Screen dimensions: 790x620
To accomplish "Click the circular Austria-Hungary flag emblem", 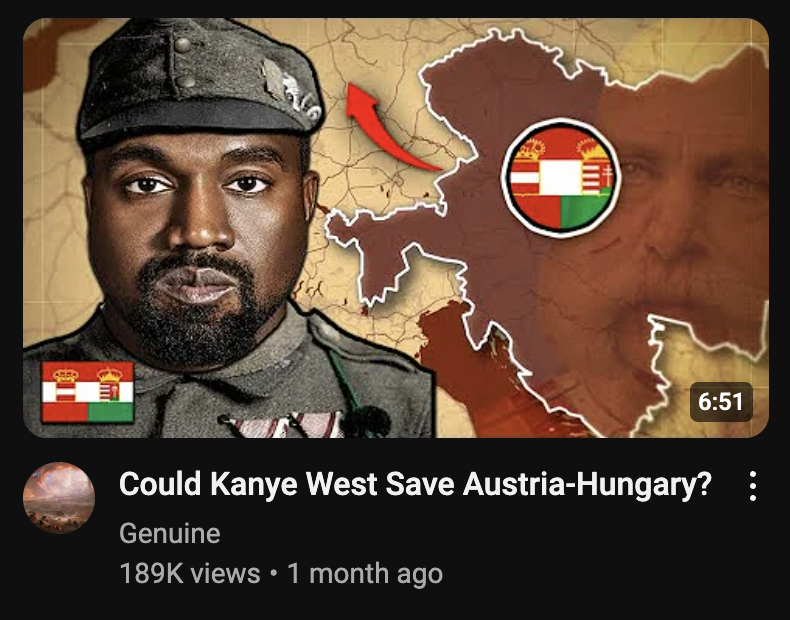I will [x=561, y=177].
